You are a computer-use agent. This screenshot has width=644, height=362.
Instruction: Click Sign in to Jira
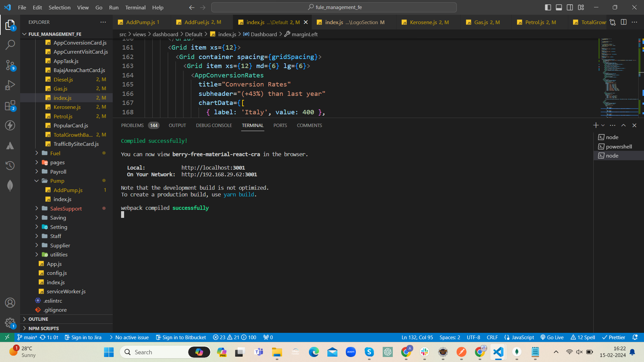(x=83, y=337)
